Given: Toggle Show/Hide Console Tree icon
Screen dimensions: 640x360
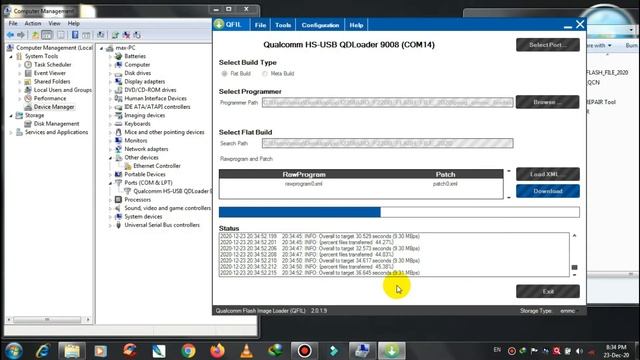Looking at the screenshot, I should [x=47, y=35].
